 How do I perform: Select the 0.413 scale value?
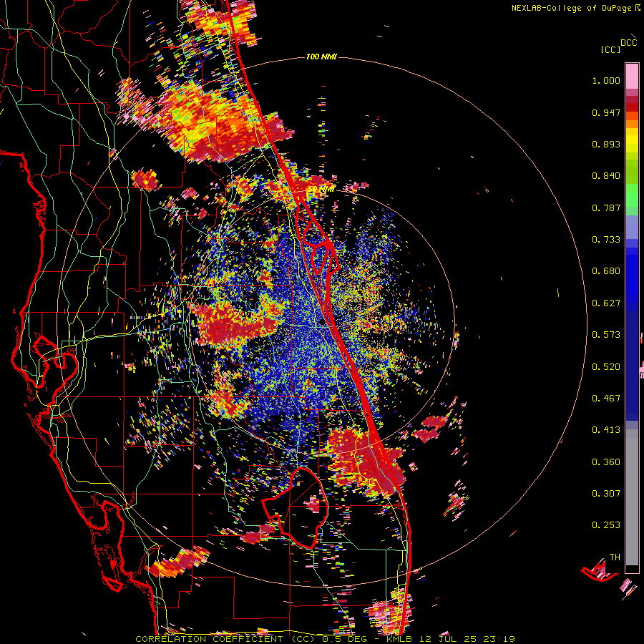click(606, 430)
